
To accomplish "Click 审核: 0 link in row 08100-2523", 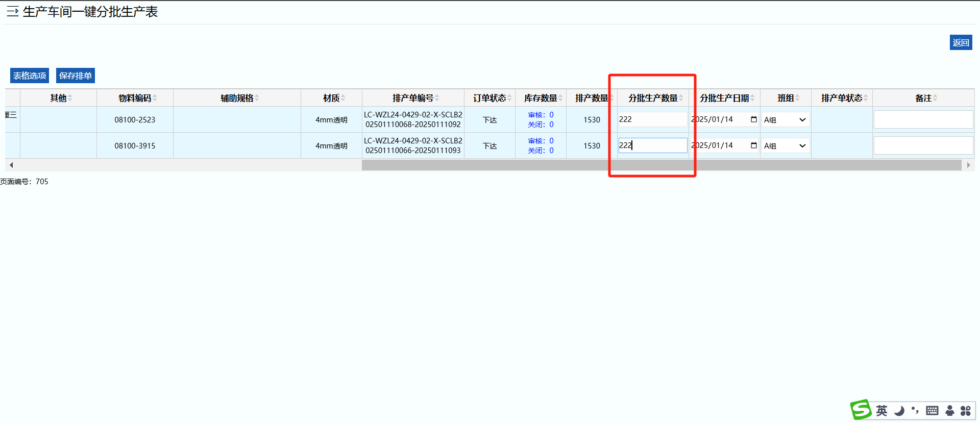I will click(x=541, y=115).
